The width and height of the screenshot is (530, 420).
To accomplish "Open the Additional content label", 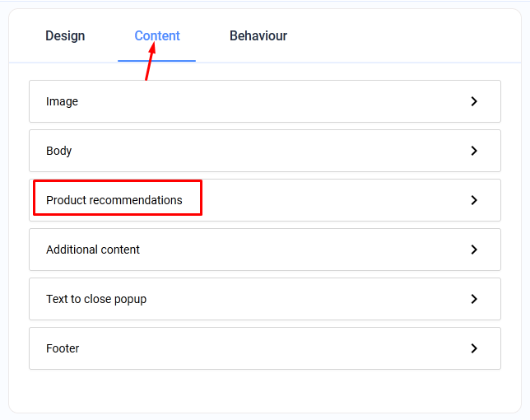I will tap(93, 250).
